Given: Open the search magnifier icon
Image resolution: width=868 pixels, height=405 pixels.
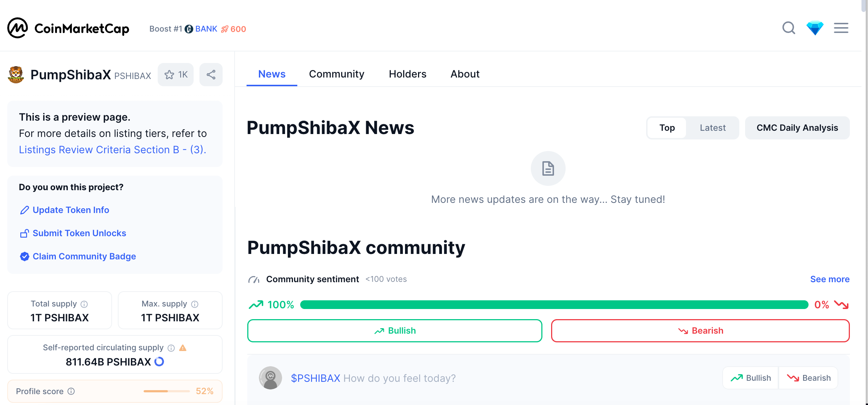Looking at the screenshot, I should tap(789, 28).
